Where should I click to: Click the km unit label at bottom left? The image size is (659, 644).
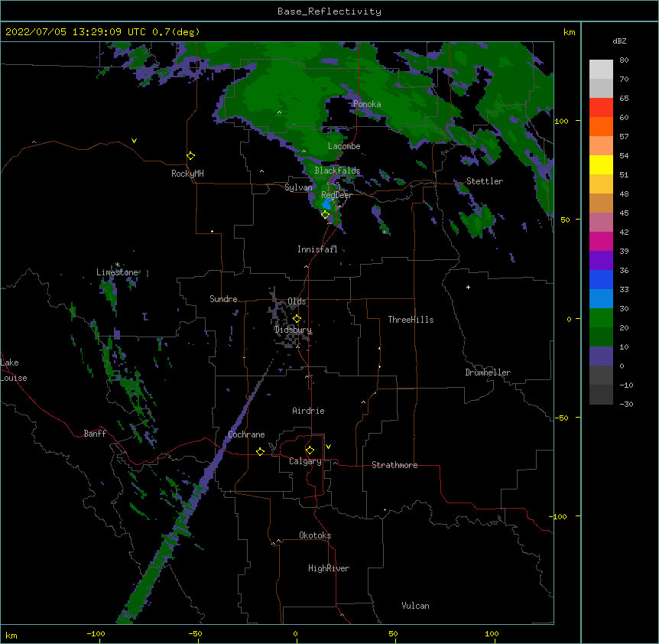11,636
